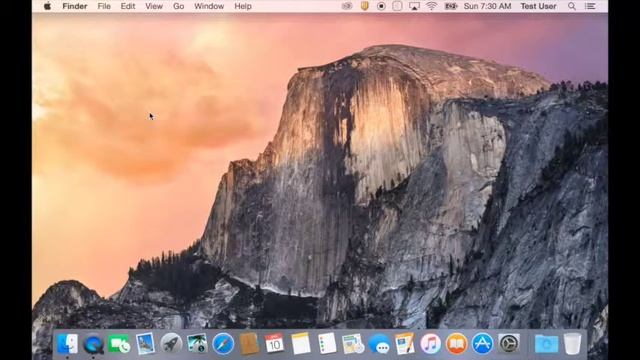The width and height of the screenshot is (640, 360).
Task: Open Finder from the Dock
Action: pos(67,344)
